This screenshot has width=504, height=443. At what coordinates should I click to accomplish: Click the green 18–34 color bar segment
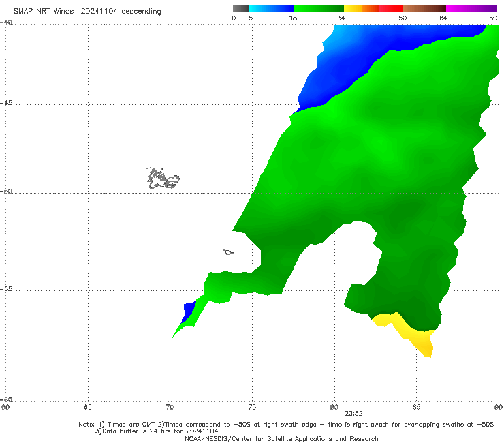pyautogui.click(x=319, y=8)
